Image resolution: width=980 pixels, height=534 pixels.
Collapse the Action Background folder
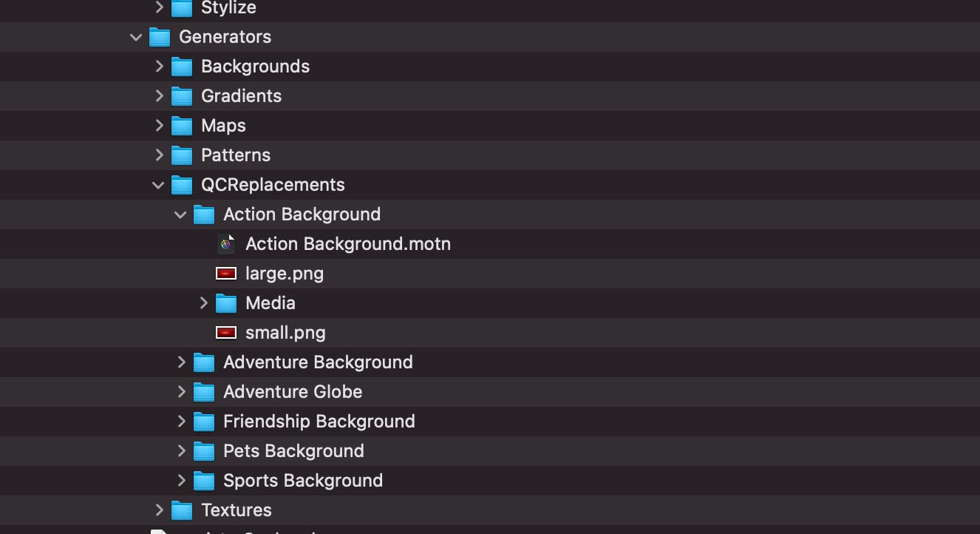point(180,214)
